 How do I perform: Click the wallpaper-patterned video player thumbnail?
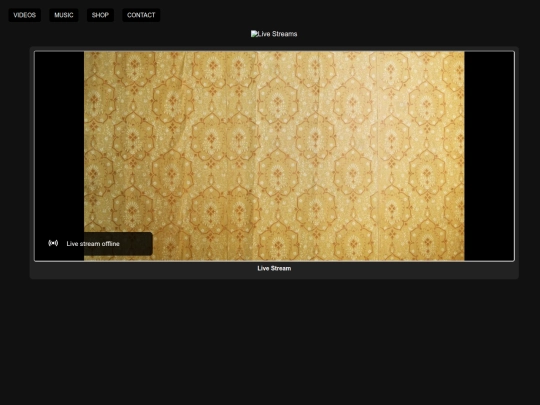click(x=274, y=156)
